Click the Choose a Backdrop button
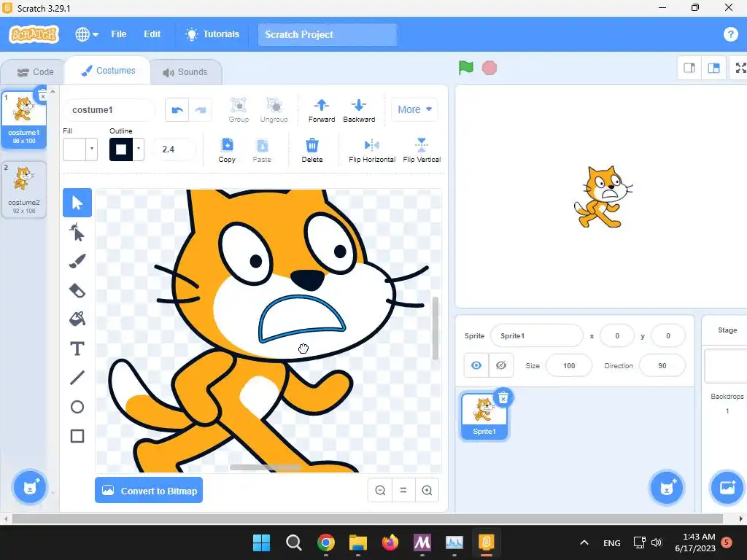Image resolution: width=747 pixels, height=560 pixels. click(x=727, y=488)
